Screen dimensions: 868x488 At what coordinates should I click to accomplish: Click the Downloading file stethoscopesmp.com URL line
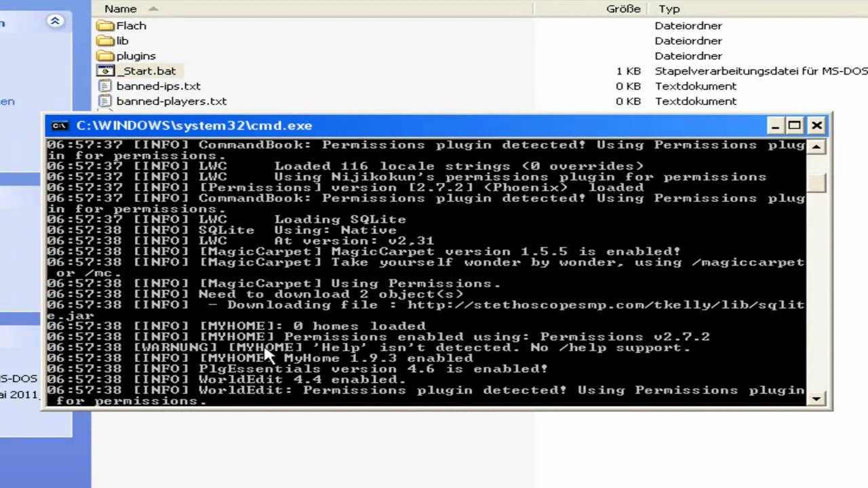tap(425, 310)
